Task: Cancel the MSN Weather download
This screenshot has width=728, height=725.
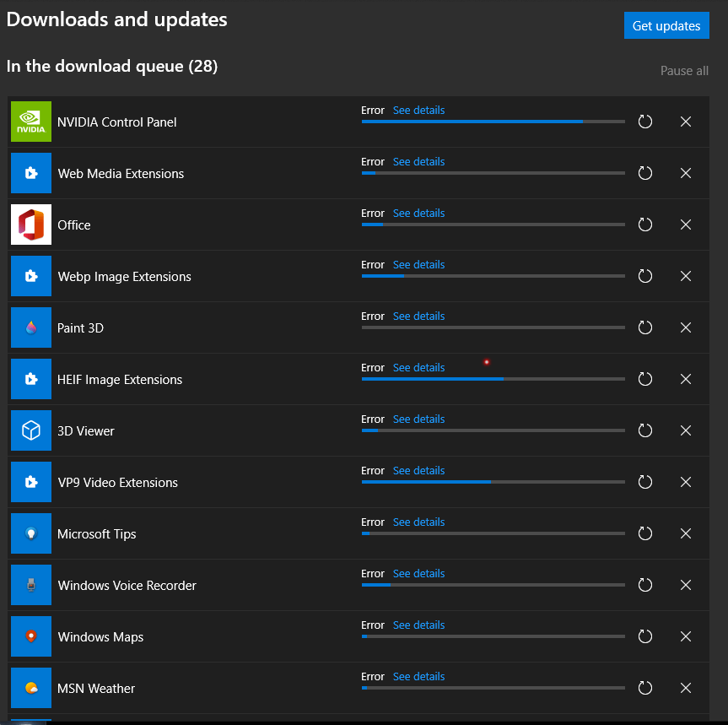Action: 686,689
